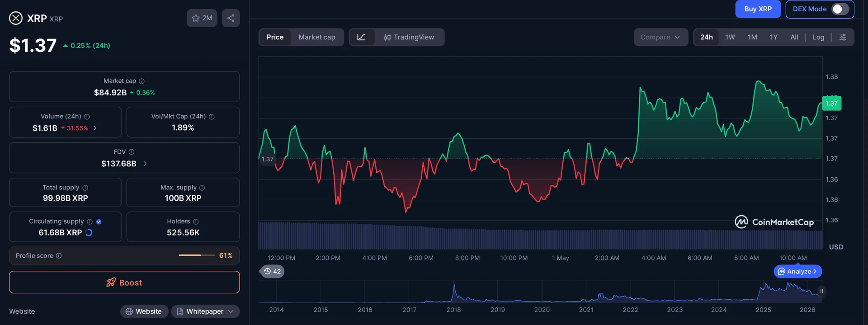This screenshot has height=325, width=868.
Task: Click the $137.68B FDV value
Action: [x=119, y=164]
